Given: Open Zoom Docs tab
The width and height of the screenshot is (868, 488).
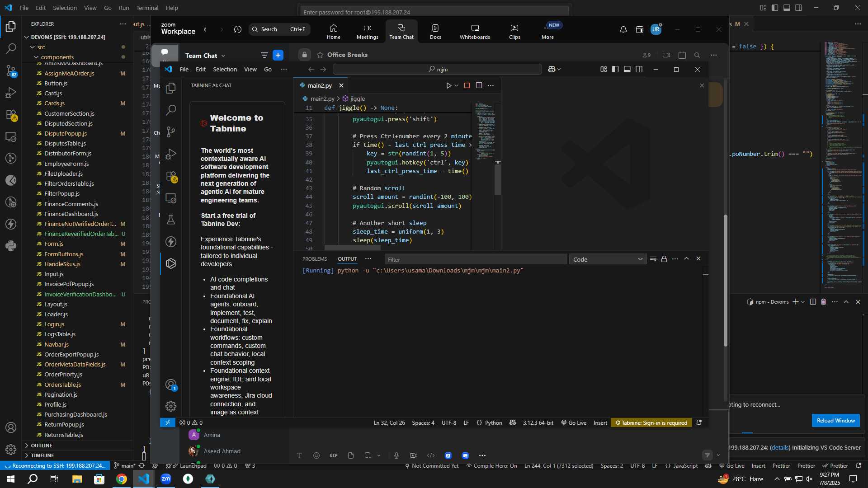Looking at the screenshot, I should 435,32.
